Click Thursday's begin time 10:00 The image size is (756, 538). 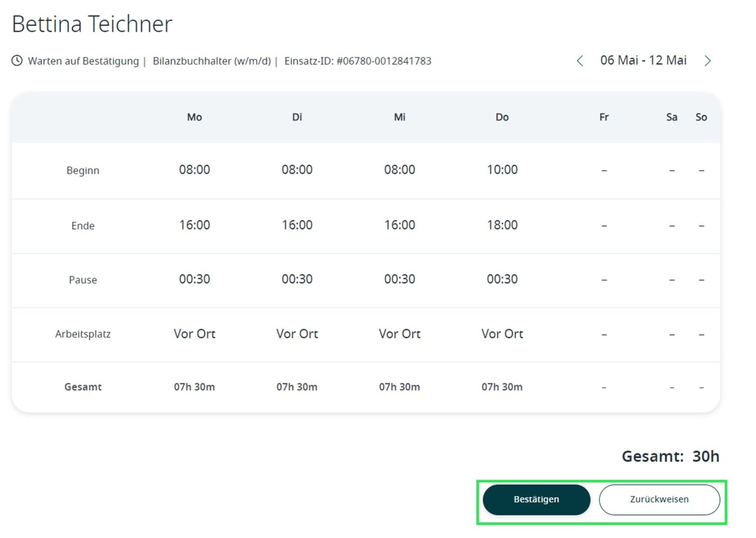pyautogui.click(x=502, y=170)
